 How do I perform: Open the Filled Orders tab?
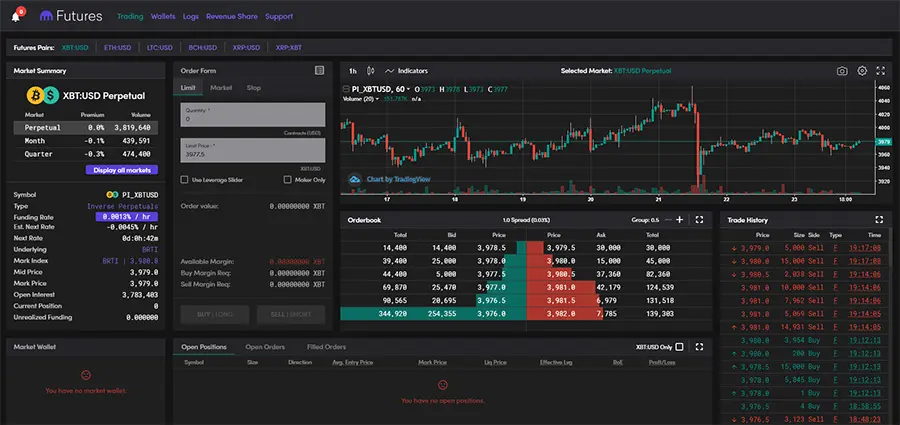327,347
